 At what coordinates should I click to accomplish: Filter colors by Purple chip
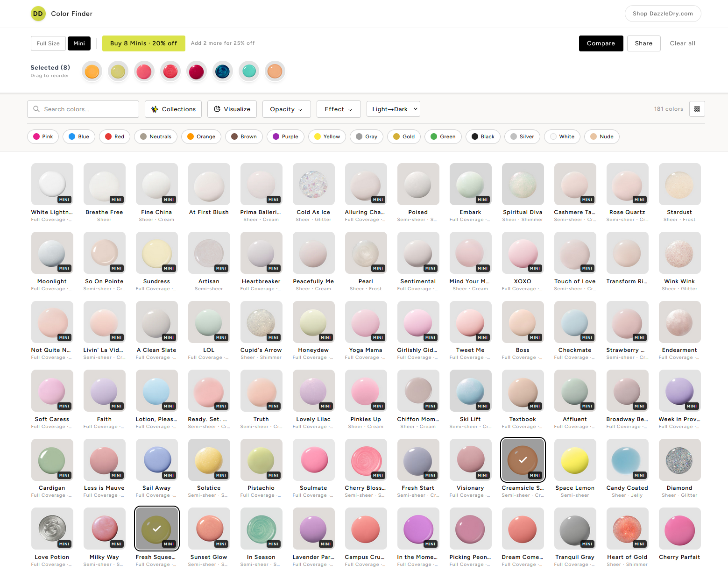[x=285, y=136]
